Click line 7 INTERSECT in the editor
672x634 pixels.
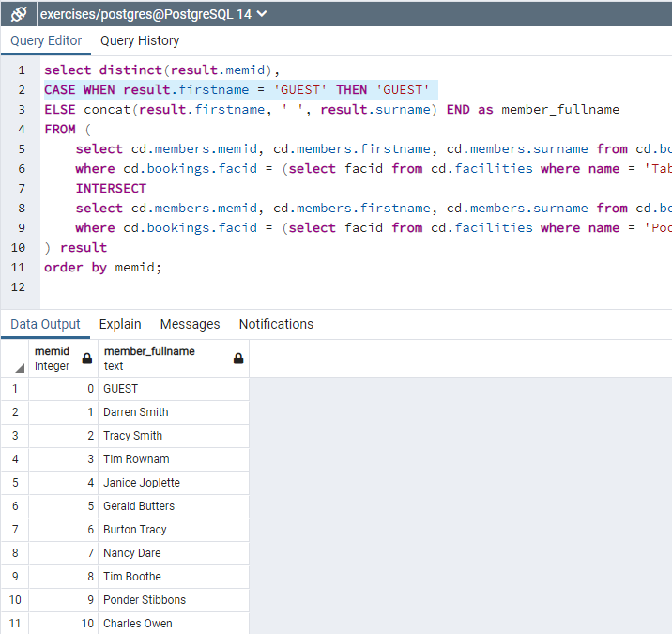[x=111, y=188]
